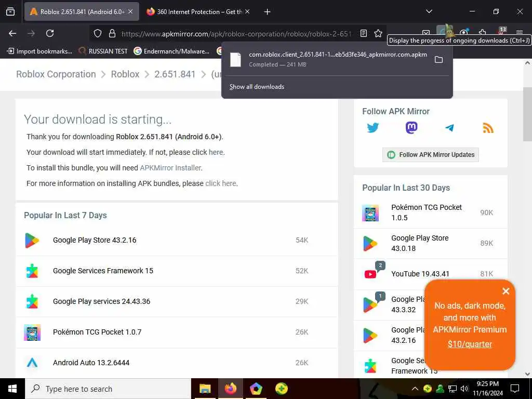
Task: Click Follow APK Mirror Updates button
Action: tap(431, 155)
